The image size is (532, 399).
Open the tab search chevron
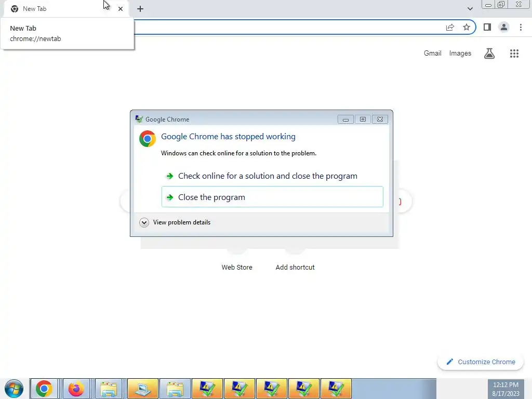click(x=470, y=9)
